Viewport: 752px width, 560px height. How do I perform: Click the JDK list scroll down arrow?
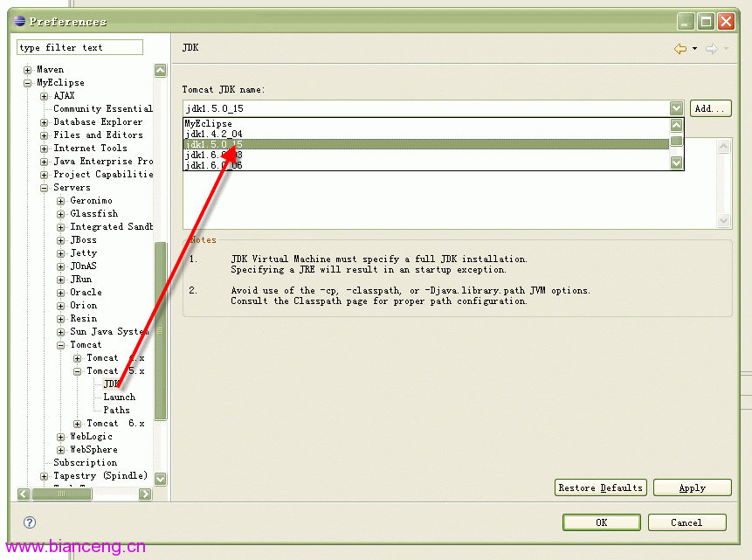pos(676,162)
